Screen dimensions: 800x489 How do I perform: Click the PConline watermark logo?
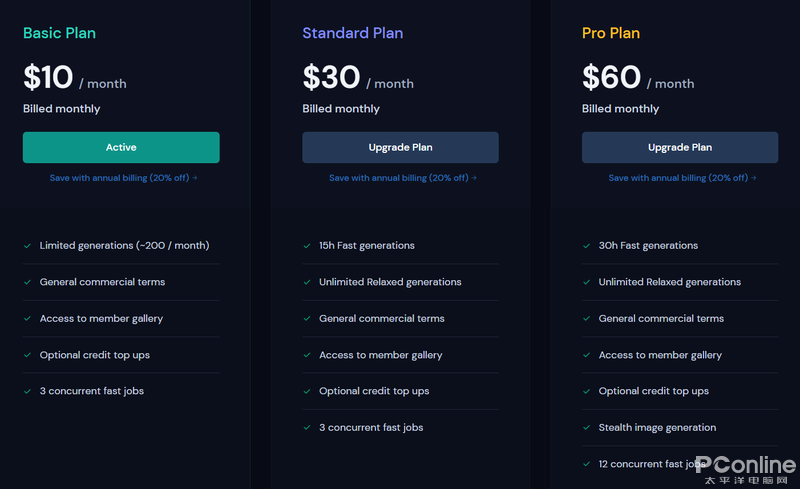point(745,470)
